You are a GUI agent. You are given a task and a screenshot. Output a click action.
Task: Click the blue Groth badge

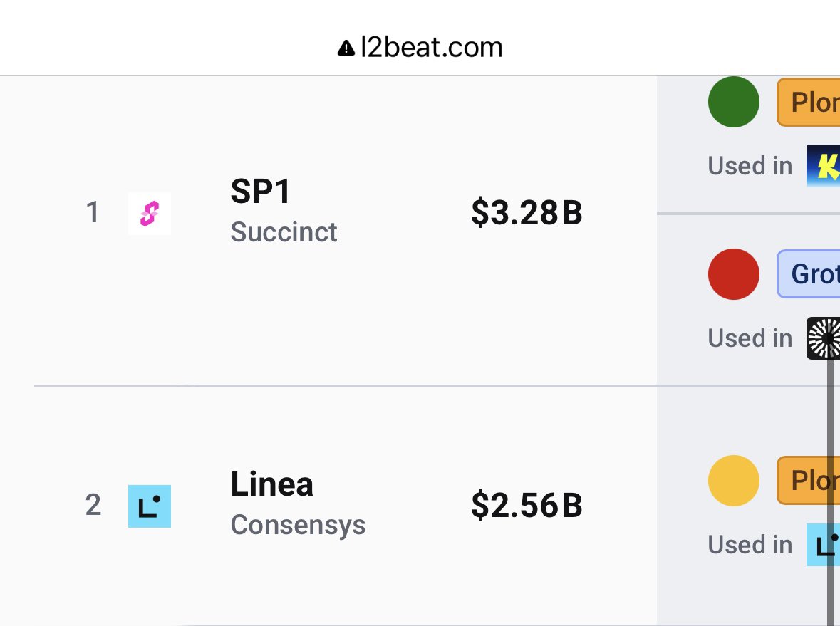coord(809,273)
